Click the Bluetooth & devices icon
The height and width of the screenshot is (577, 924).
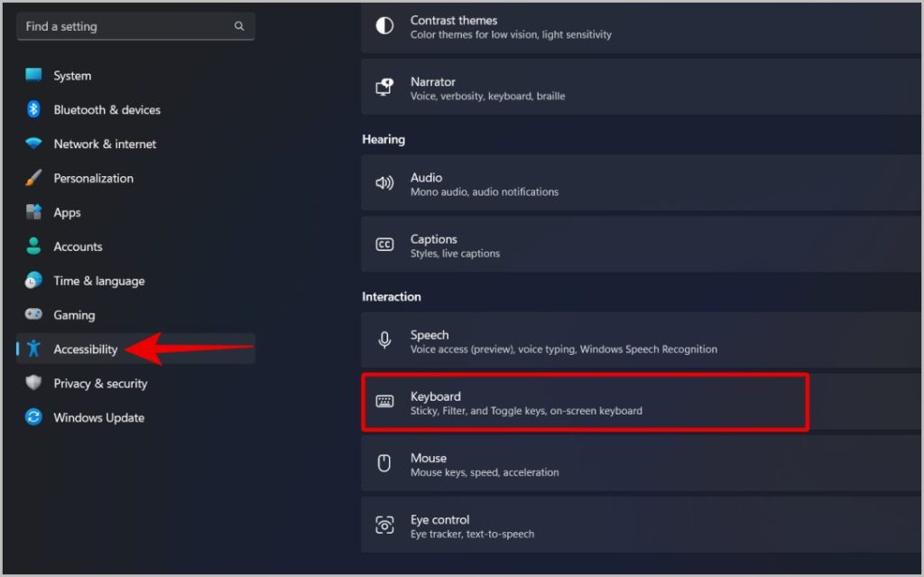tap(33, 109)
